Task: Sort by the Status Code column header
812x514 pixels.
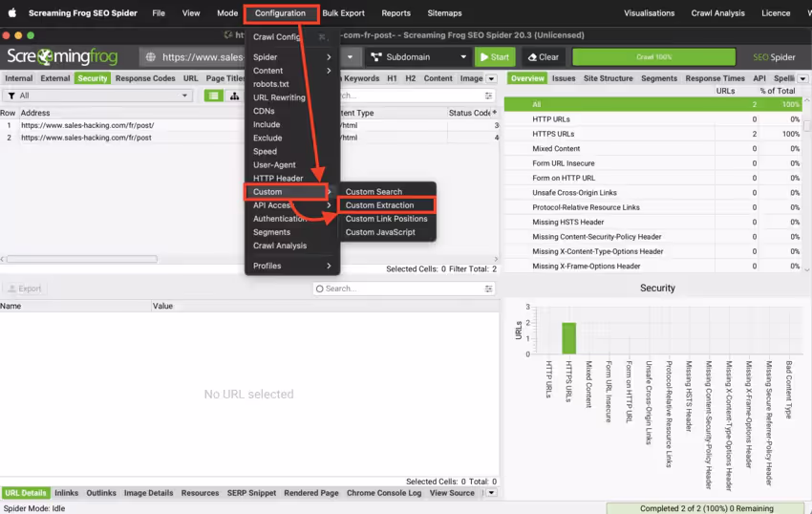Action: tap(469, 113)
